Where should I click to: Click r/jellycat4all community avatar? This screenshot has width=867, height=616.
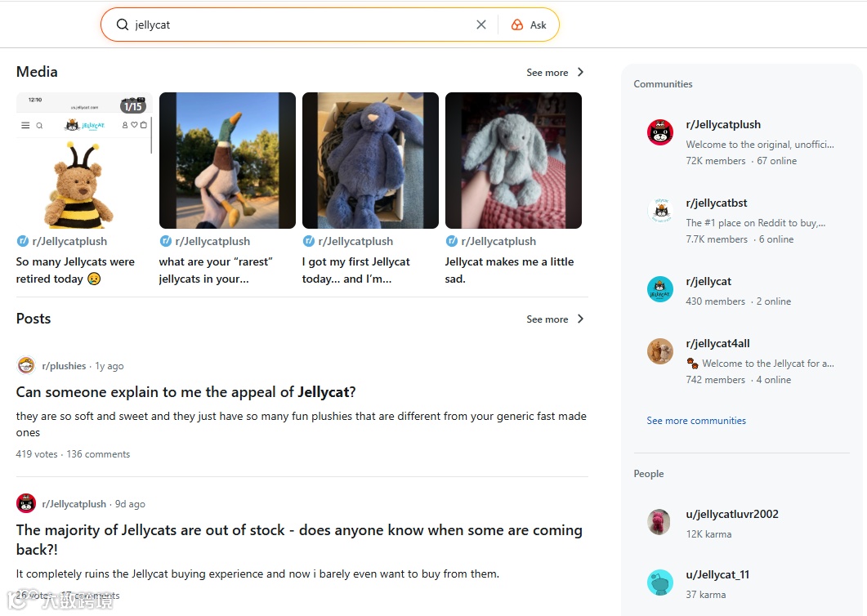[x=660, y=351]
